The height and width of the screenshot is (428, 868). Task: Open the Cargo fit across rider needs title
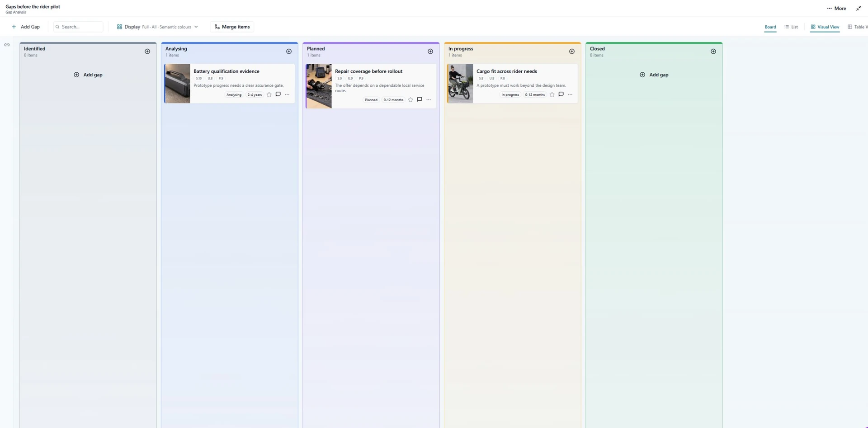coord(507,71)
